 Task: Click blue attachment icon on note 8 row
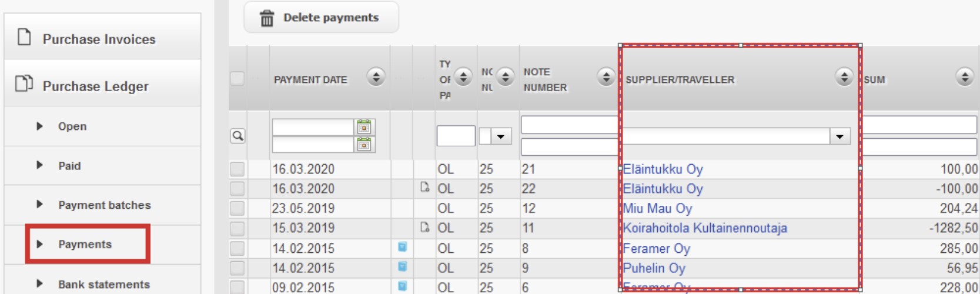[x=402, y=247]
